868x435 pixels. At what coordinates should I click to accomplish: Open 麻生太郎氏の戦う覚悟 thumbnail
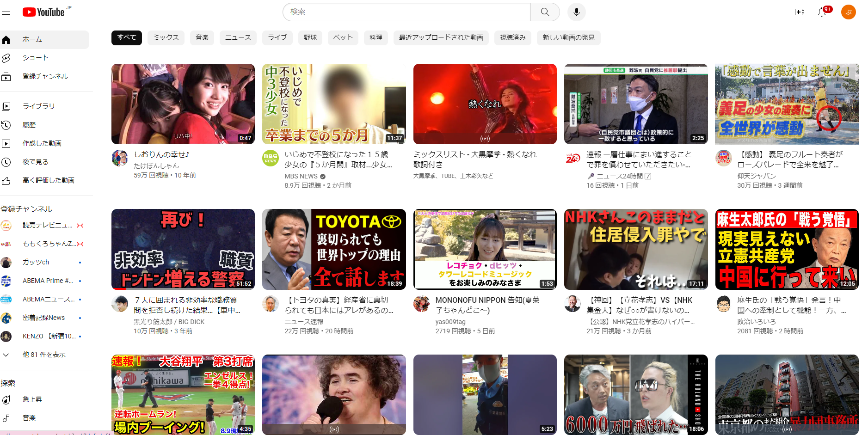[x=787, y=250]
